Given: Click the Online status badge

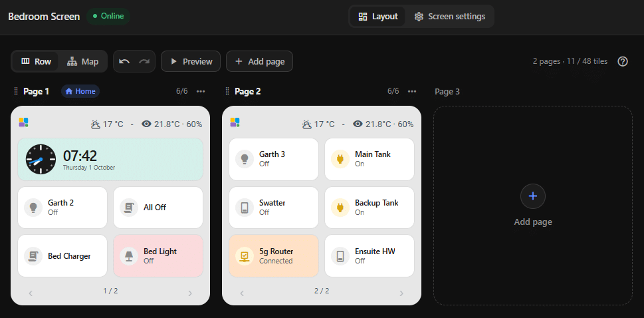Looking at the screenshot, I should 108,17.
